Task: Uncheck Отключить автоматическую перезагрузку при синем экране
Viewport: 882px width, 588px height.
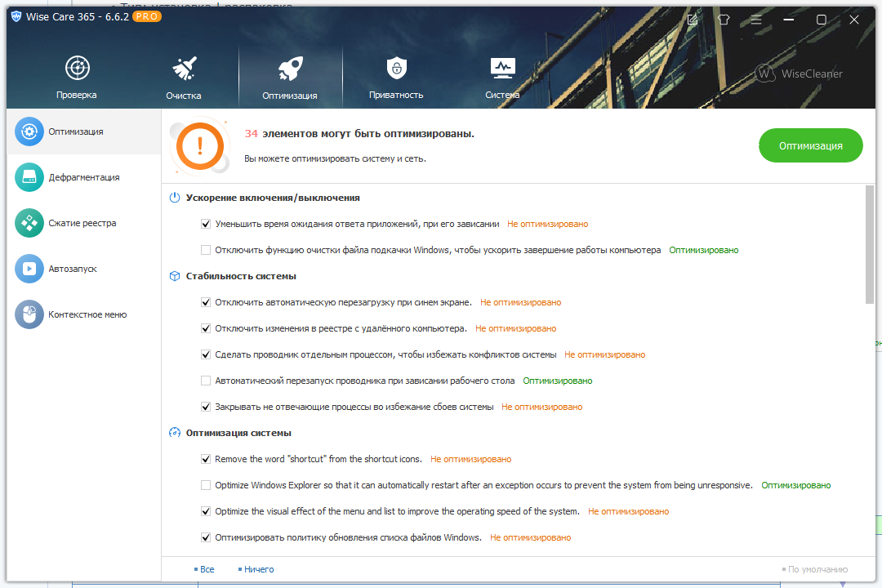Action: coord(206,302)
